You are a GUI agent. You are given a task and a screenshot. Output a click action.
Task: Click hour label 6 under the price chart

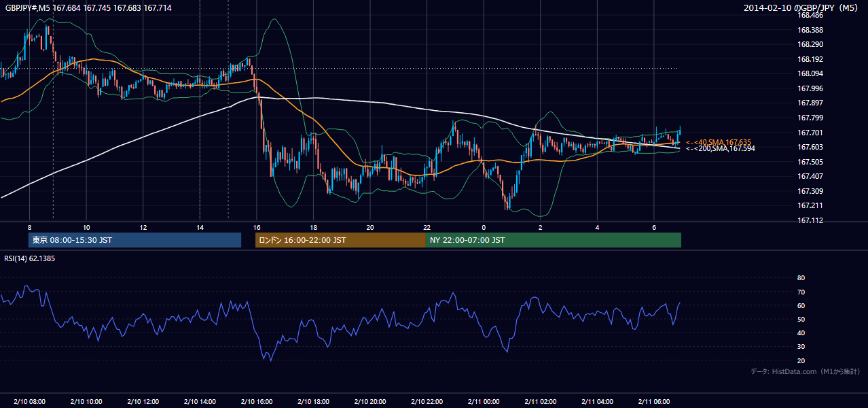tap(653, 227)
